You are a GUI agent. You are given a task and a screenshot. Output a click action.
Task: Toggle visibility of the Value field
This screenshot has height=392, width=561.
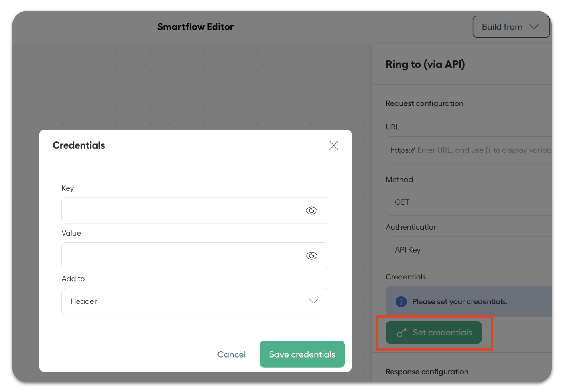tap(311, 256)
